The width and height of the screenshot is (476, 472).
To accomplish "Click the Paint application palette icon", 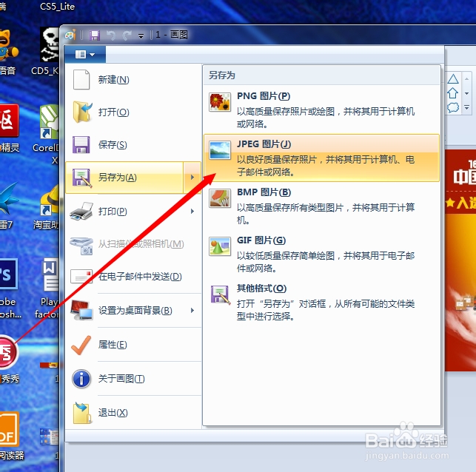I will 70,36.
